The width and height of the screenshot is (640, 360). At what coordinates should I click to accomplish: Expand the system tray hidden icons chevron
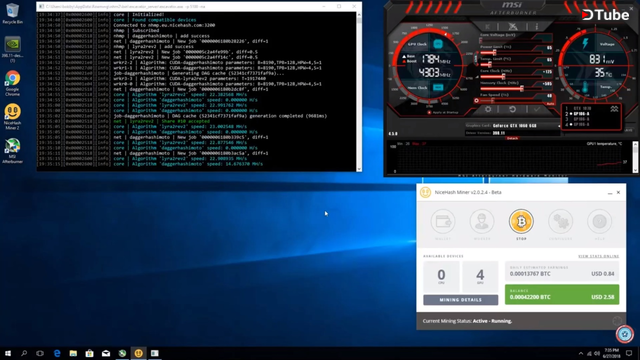[x=581, y=353]
